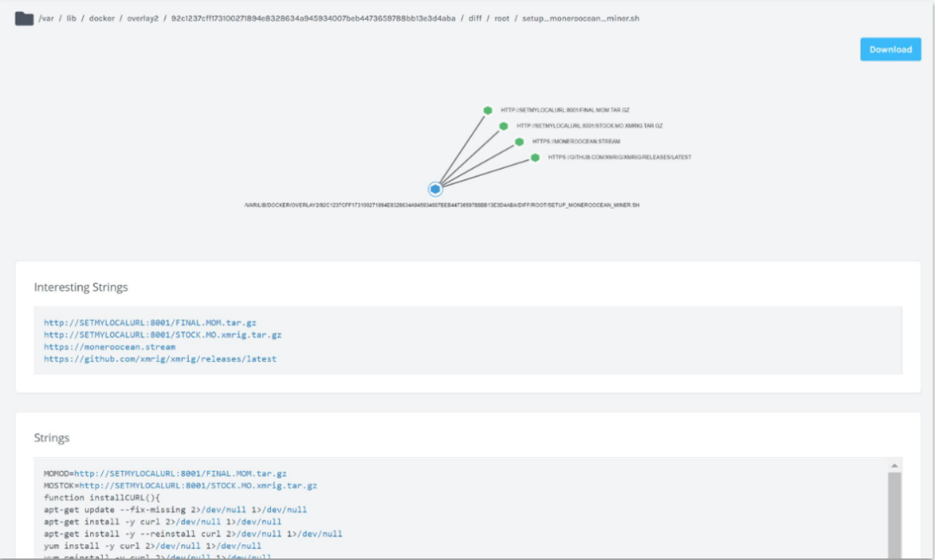The width and height of the screenshot is (935, 560).
Task: Open FINAL.MOM.tar.gz link in Interesting Strings
Action: pos(150,323)
